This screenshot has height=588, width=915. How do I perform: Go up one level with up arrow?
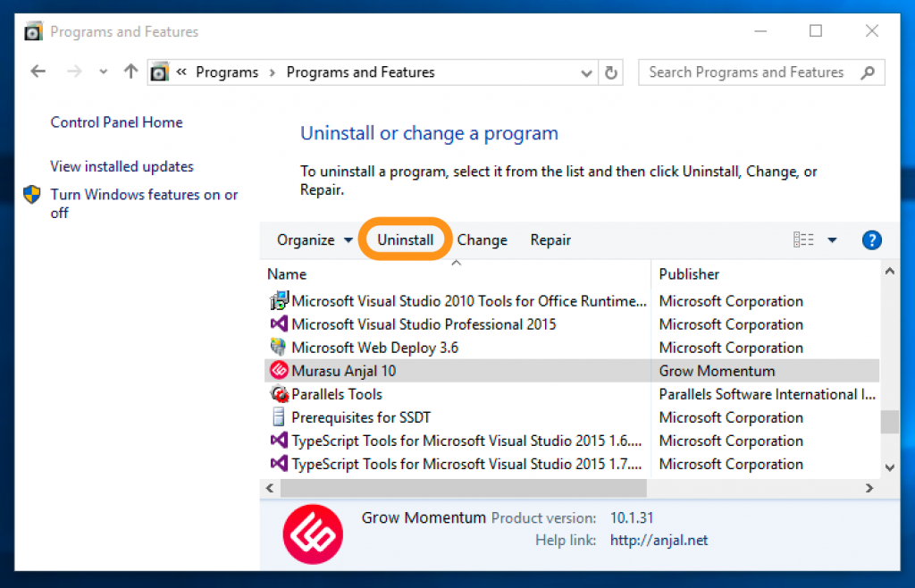pos(130,71)
